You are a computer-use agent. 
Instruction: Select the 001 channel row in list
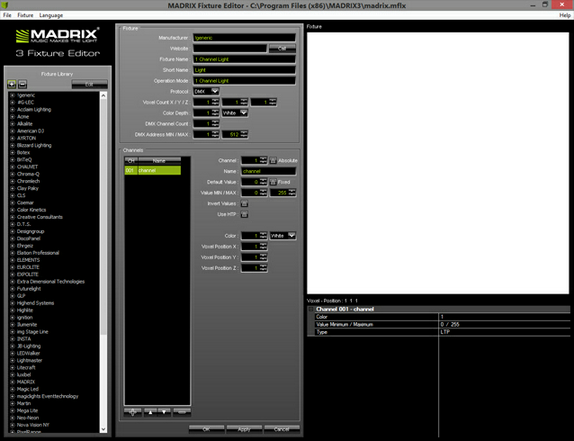(153, 170)
